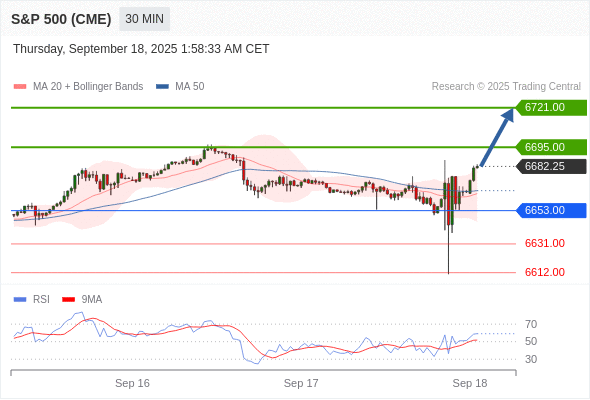Click the 30 MIN timeframe badge
The image size is (590, 400).
(144, 19)
